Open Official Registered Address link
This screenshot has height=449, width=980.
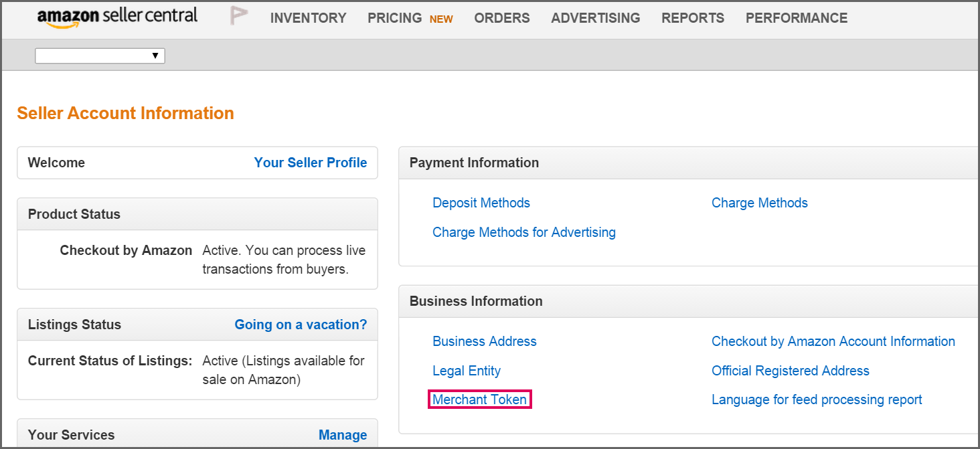[791, 371]
